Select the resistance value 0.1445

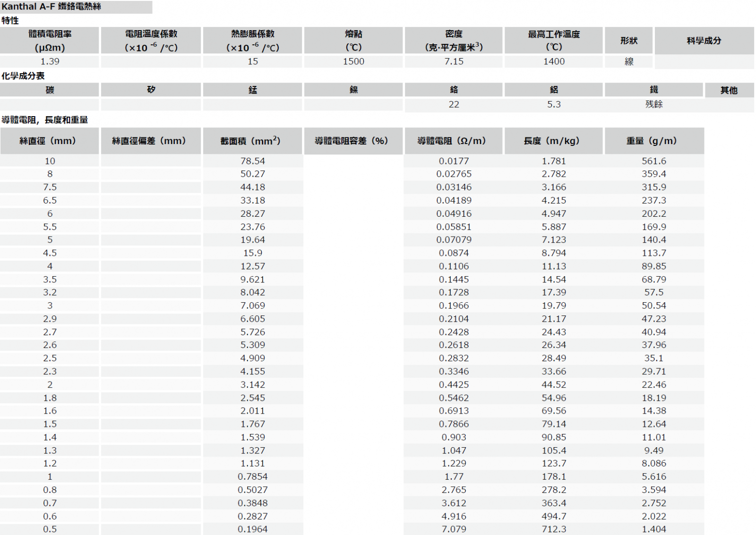(454, 280)
